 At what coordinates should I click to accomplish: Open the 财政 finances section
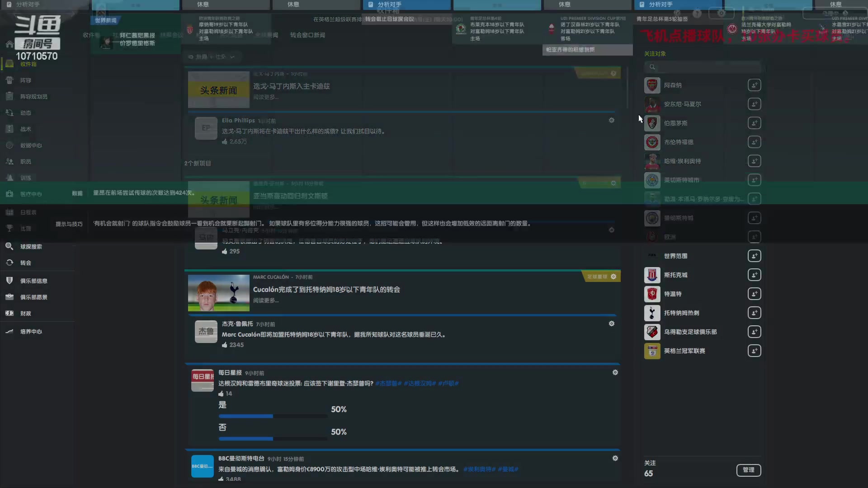[25, 314]
